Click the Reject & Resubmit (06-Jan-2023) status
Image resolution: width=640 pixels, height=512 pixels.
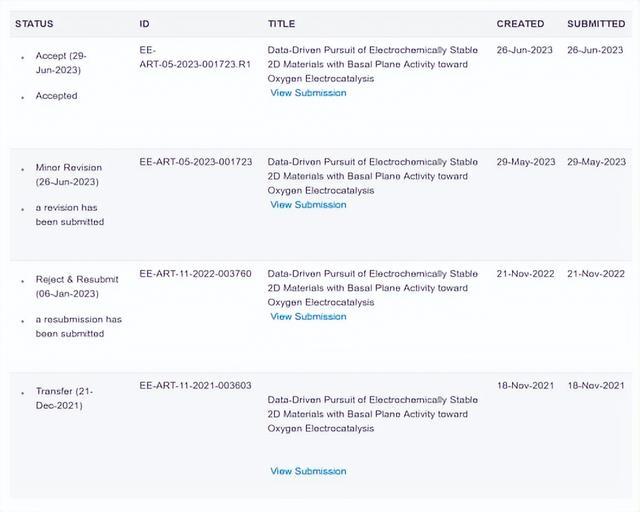coord(77,286)
